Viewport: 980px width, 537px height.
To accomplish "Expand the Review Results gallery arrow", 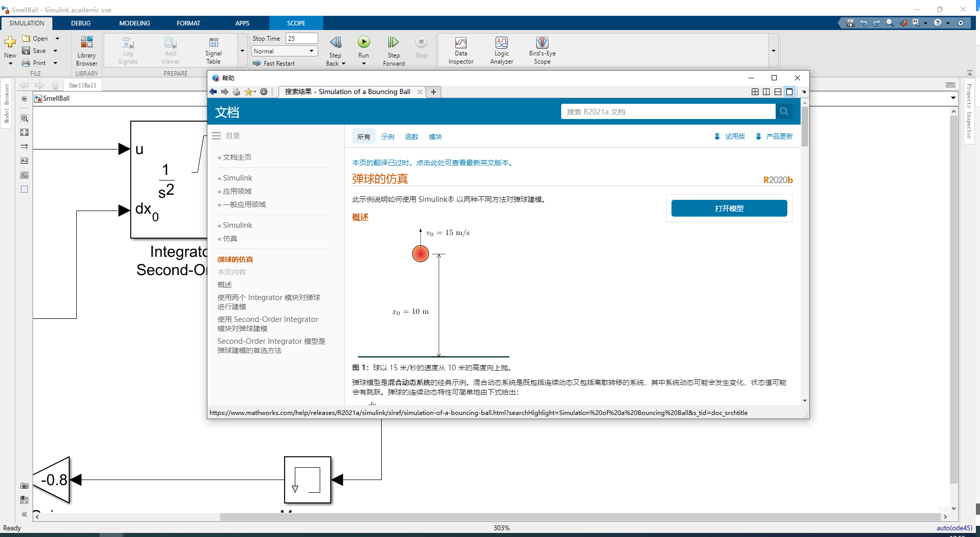I will click(x=774, y=51).
